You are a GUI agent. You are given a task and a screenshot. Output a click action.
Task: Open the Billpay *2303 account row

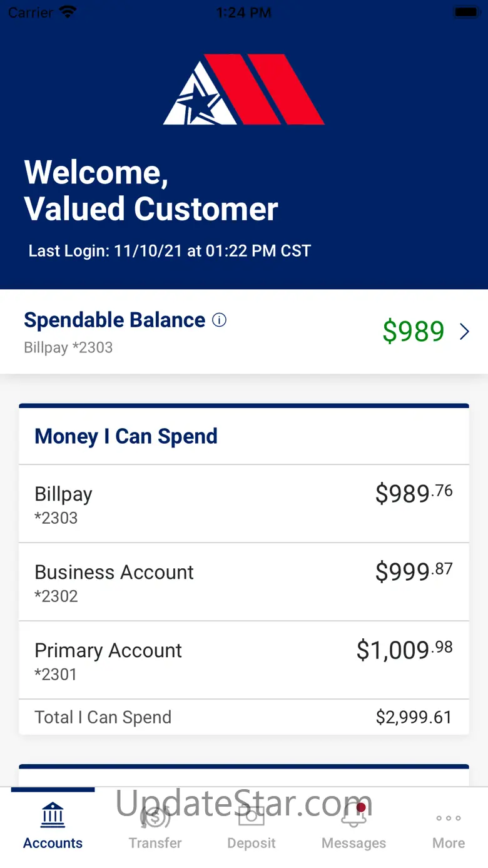pos(244,504)
